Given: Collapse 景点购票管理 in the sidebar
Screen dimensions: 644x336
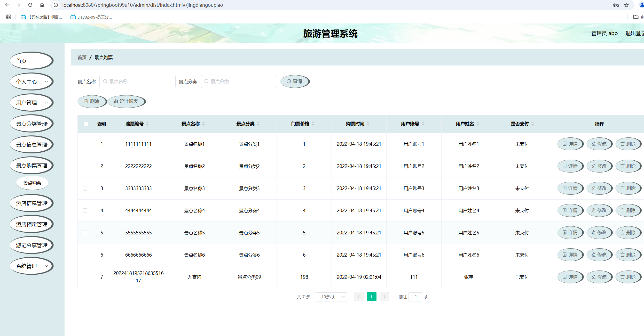Looking at the screenshot, I should click(x=31, y=166).
